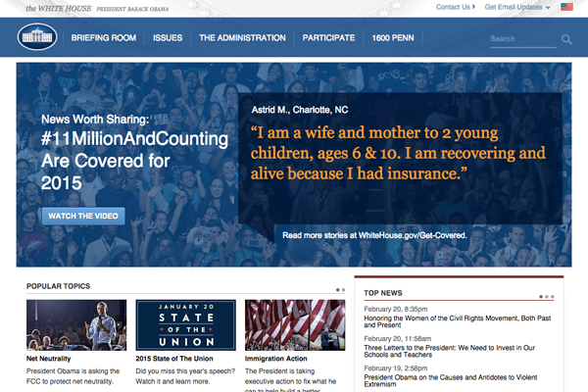Open the Issues menu

tap(168, 38)
